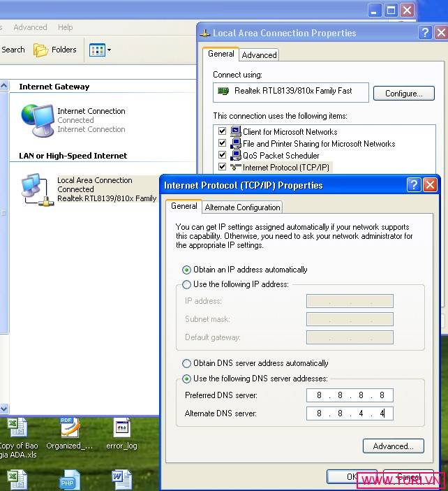This screenshot has height=491, width=448.
Task: Uncheck Internet Protocol (TCP/IP) checkbox
Action: click(x=222, y=167)
